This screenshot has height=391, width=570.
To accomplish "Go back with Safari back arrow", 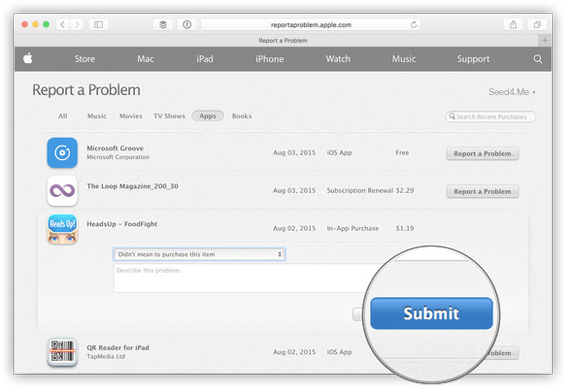I will [x=63, y=24].
